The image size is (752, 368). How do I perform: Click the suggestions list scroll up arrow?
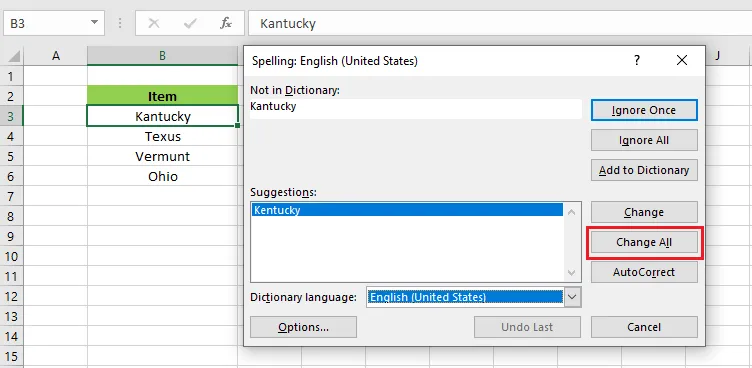point(572,212)
